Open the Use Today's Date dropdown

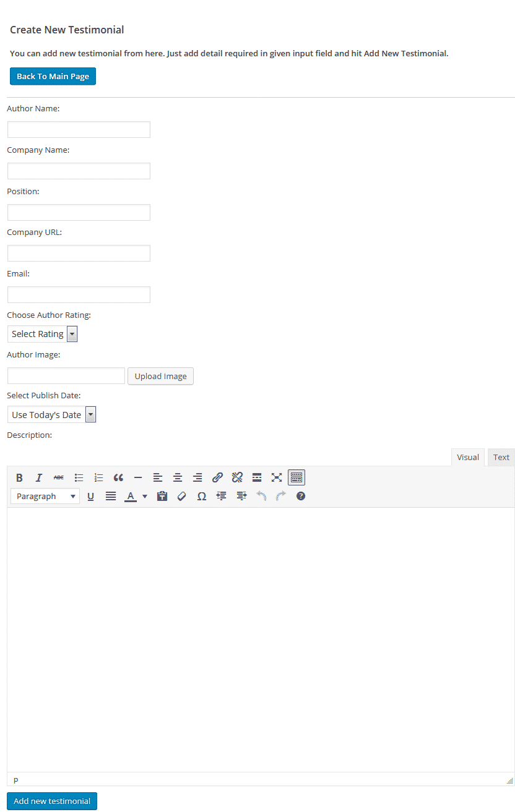(x=51, y=414)
